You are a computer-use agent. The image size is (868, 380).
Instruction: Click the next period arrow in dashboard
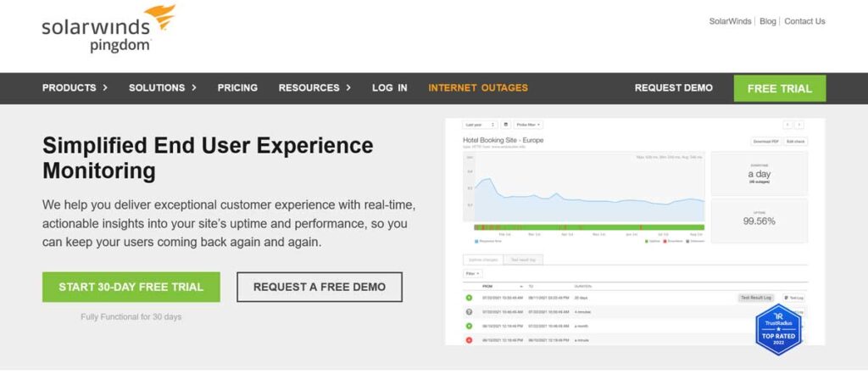point(799,126)
